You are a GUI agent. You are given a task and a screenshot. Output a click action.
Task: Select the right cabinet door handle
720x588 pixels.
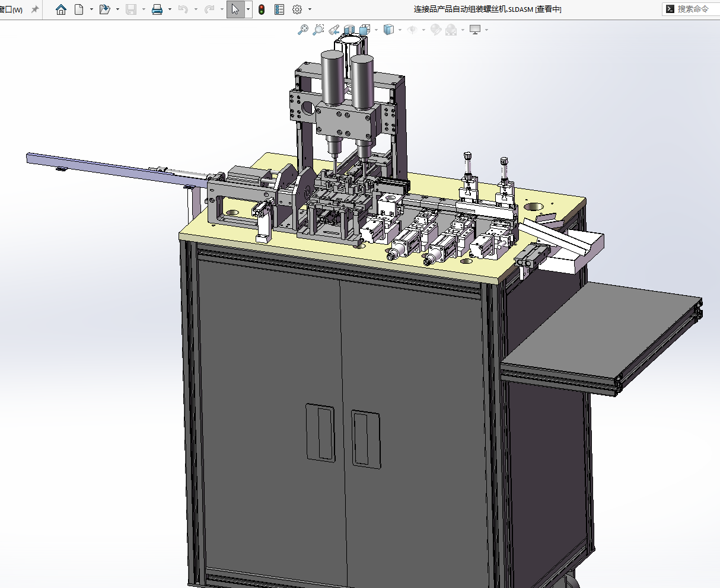coord(365,439)
